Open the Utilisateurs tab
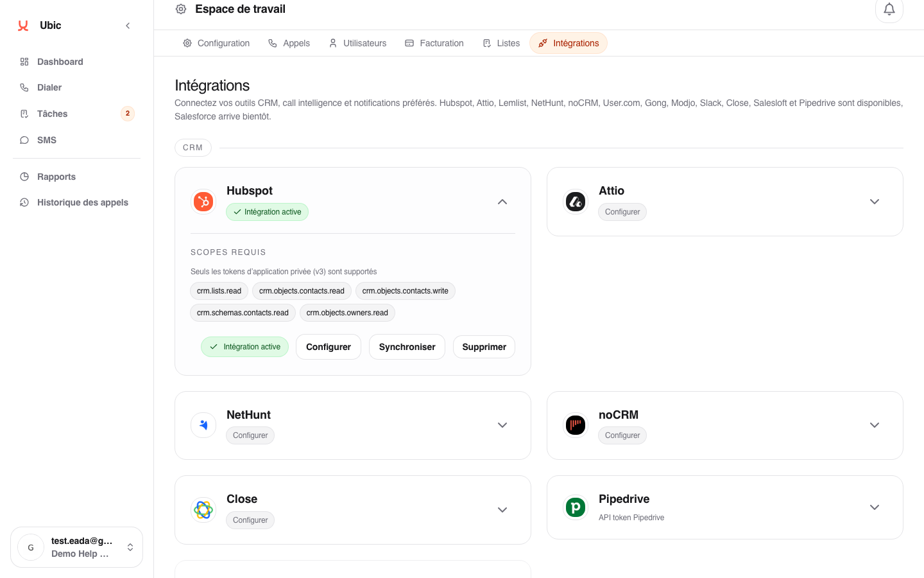Screen dimensions: 924x578 [357, 43]
